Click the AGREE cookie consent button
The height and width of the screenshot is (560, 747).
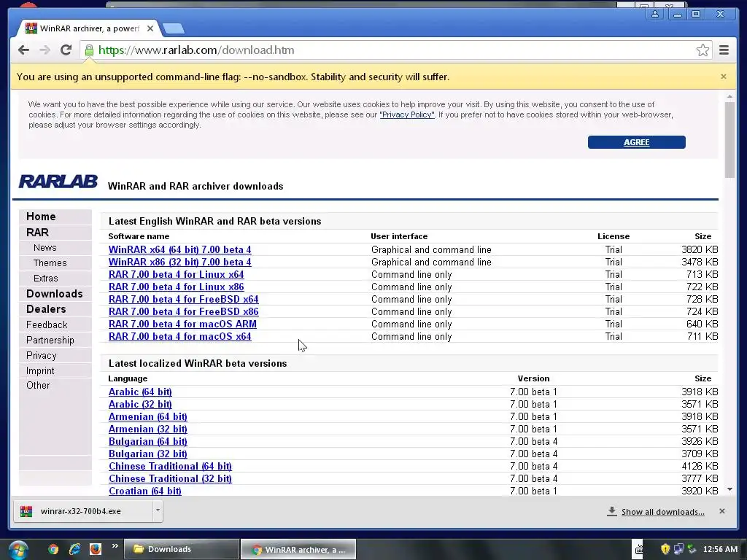click(636, 142)
